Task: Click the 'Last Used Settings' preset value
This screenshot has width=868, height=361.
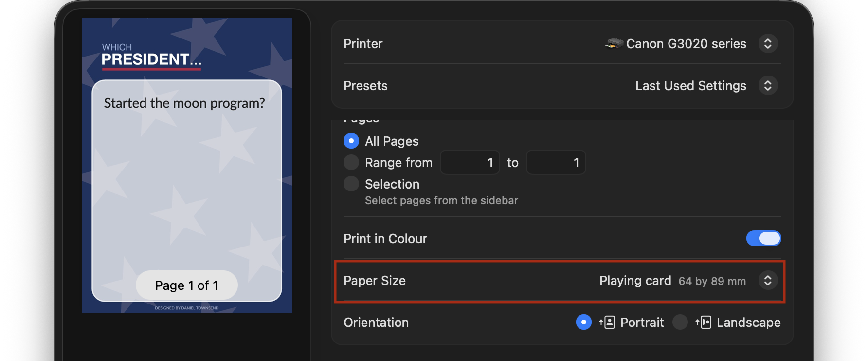Action: point(691,86)
